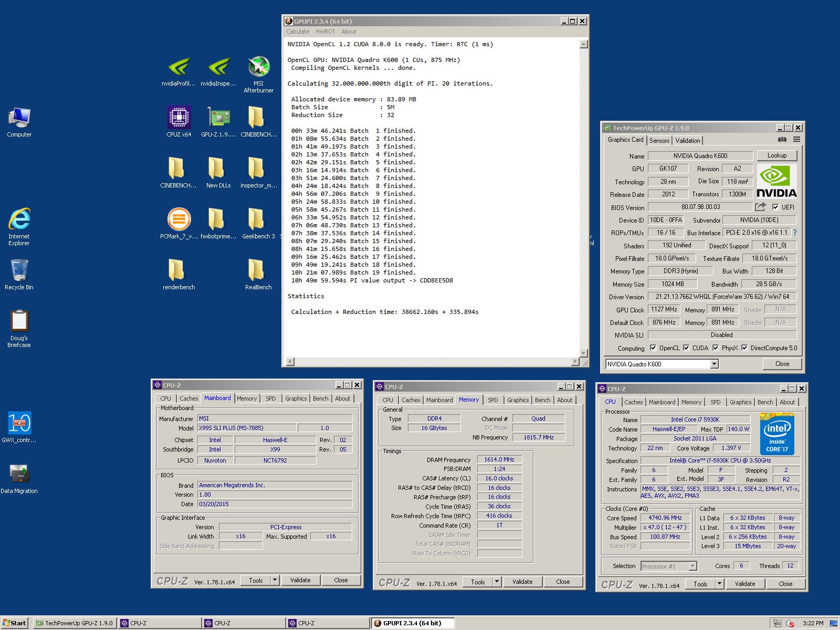This screenshot has height=630, width=840.
Task: Open the GPU-Z 1.9 desktop shortcut
Action: tap(218, 121)
